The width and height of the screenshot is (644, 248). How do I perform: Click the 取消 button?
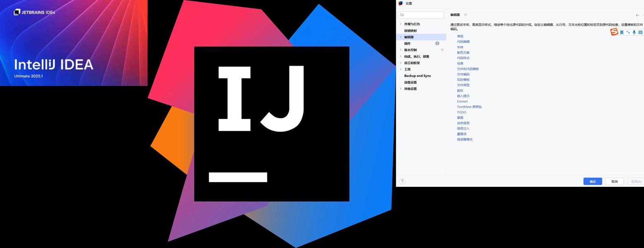tap(614, 181)
